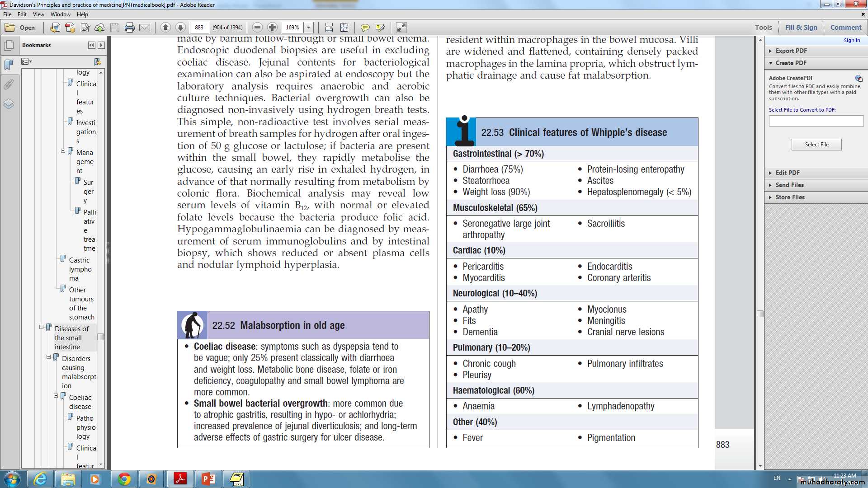The image size is (868, 488).
Task: Click the email envelope toolbar icon
Action: [145, 28]
